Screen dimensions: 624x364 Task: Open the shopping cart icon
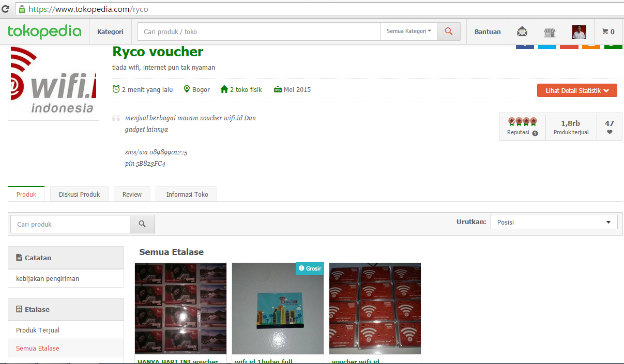[608, 32]
